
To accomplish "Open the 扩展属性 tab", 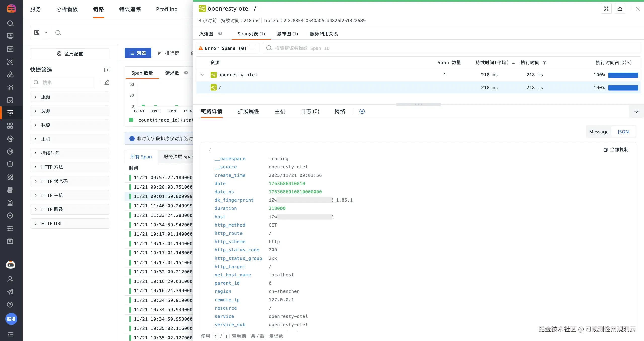I will point(248,111).
